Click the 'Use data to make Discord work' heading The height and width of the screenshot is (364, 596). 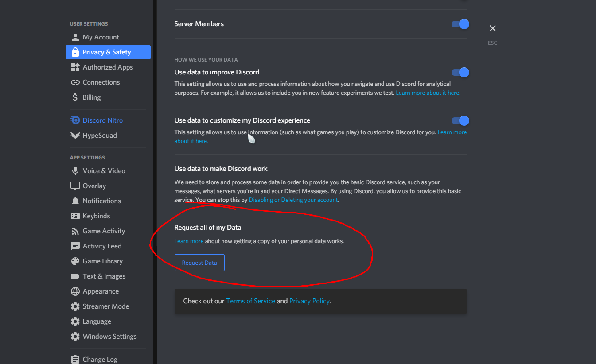pyautogui.click(x=221, y=169)
